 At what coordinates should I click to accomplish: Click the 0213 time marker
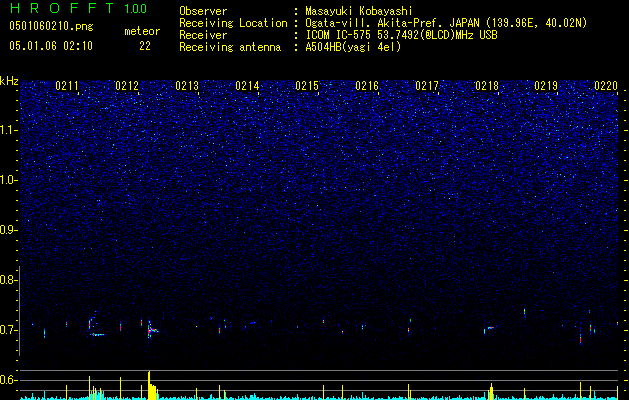187,86
